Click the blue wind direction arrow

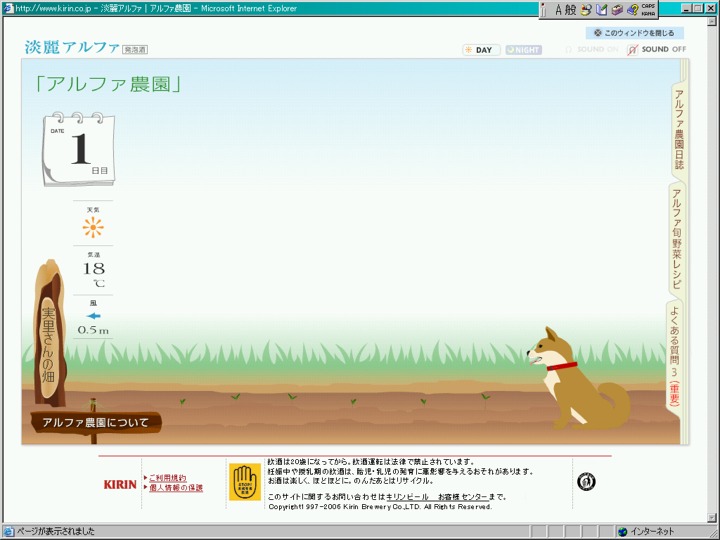click(x=93, y=316)
